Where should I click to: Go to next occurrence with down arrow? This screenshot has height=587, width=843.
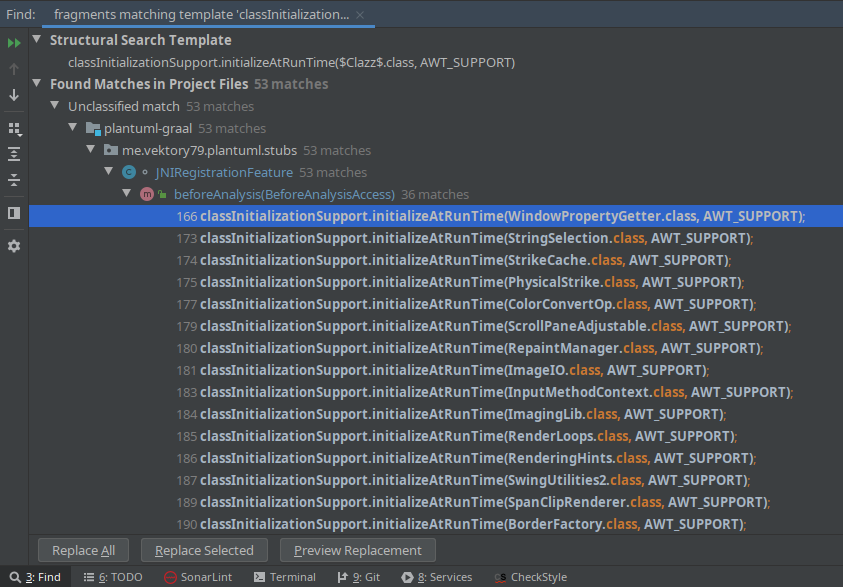pyautogui.click(x=14, y=95)
